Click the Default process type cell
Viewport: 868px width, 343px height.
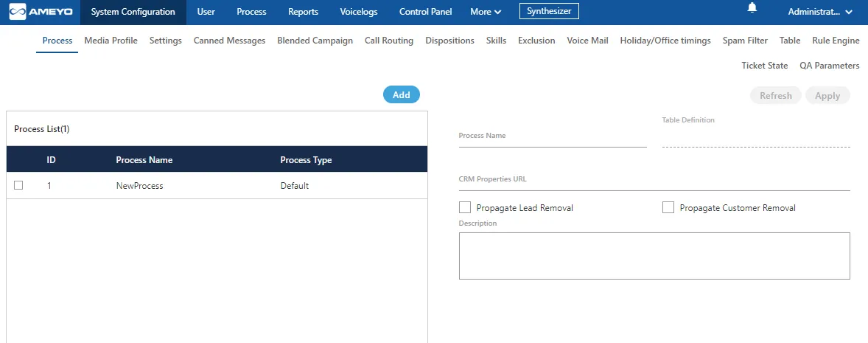295,186
